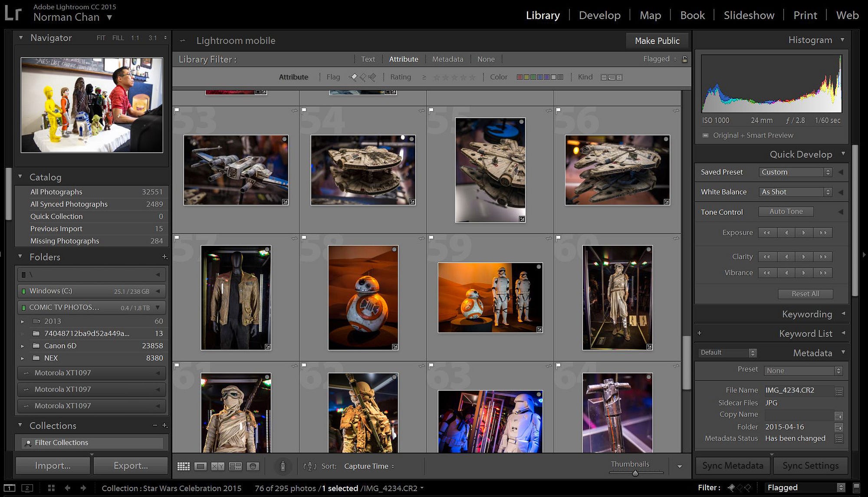Expand the Canon 6D folder
The image size is (868, 497).
(x=23, y=346)
